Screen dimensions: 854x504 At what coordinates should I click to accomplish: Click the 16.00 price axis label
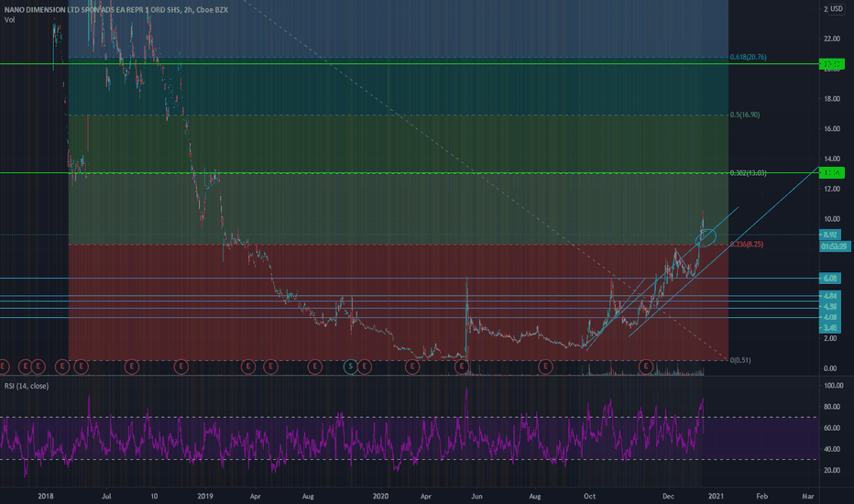point(832,128)
